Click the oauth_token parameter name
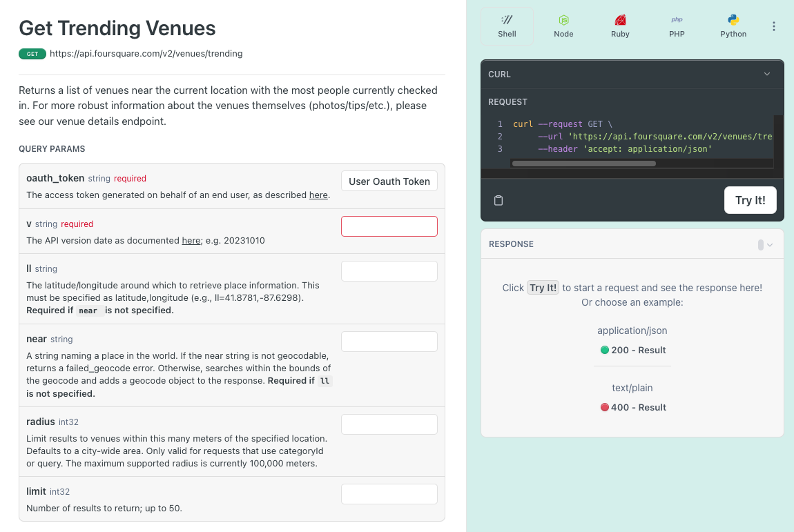 (x=55, y=178)
